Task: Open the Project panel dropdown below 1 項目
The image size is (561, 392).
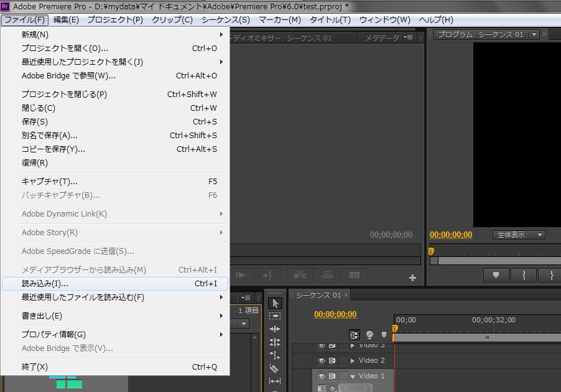Action: tap(244, 324)
